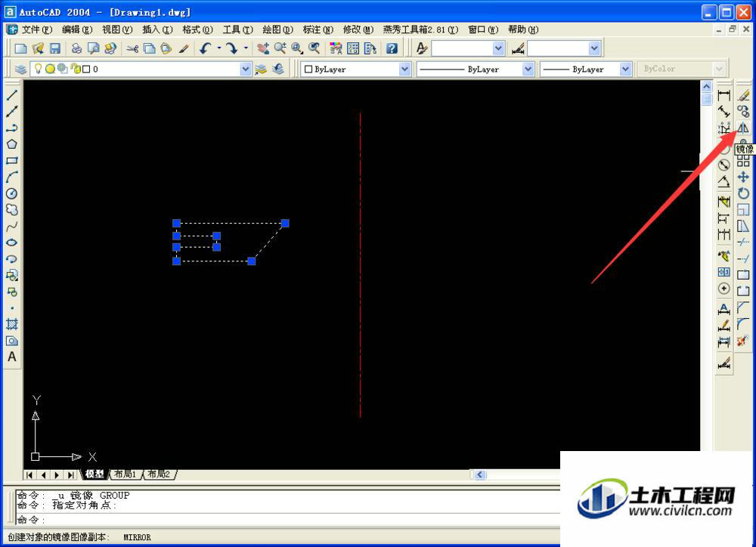Toggle layer 0 lock padlock icon
The height and width of the screenshot is (547, 756).
click(x=76, y=69)
